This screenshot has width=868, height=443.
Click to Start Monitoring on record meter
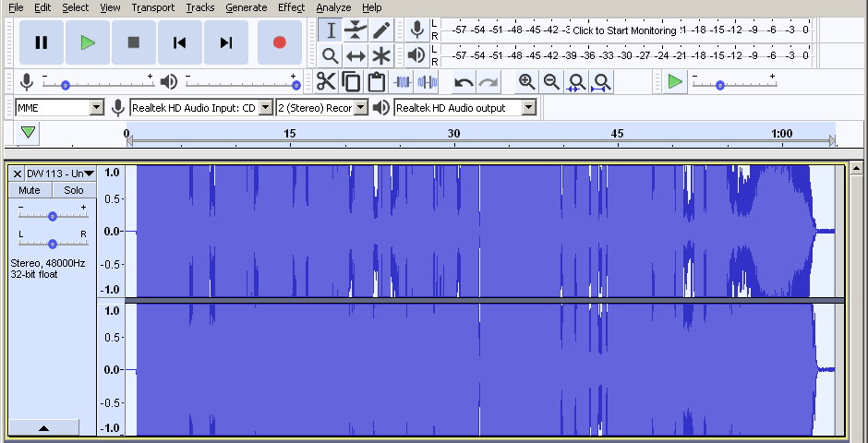coord(624,30)
